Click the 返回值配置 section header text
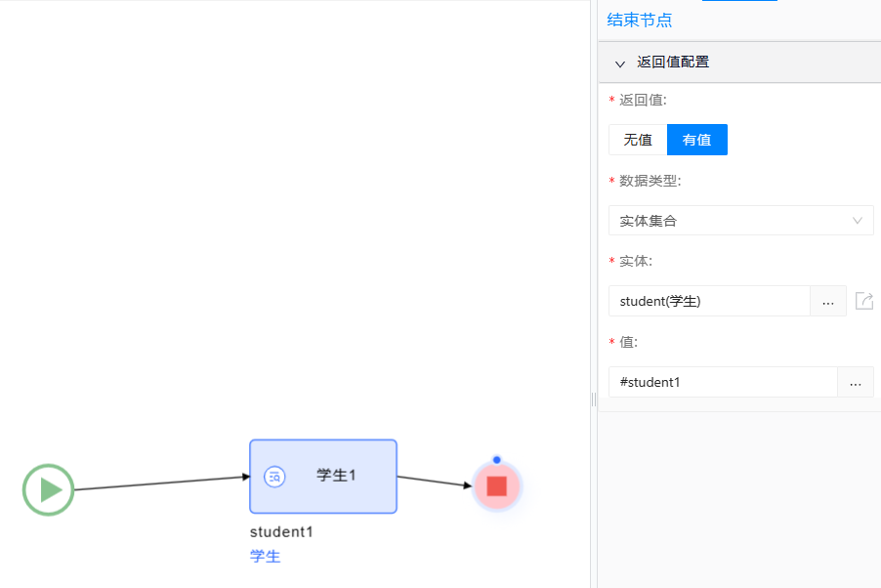 tap(673, 63)
